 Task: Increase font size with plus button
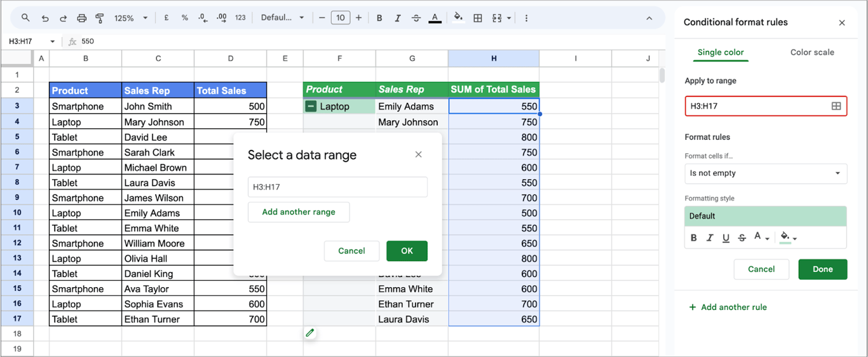[x=358, y=18]
